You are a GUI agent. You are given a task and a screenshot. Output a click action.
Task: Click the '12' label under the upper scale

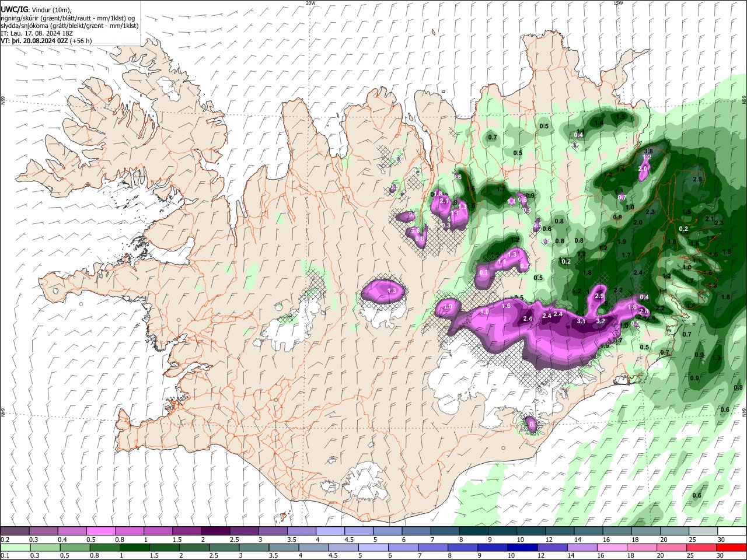coord(549,540)
